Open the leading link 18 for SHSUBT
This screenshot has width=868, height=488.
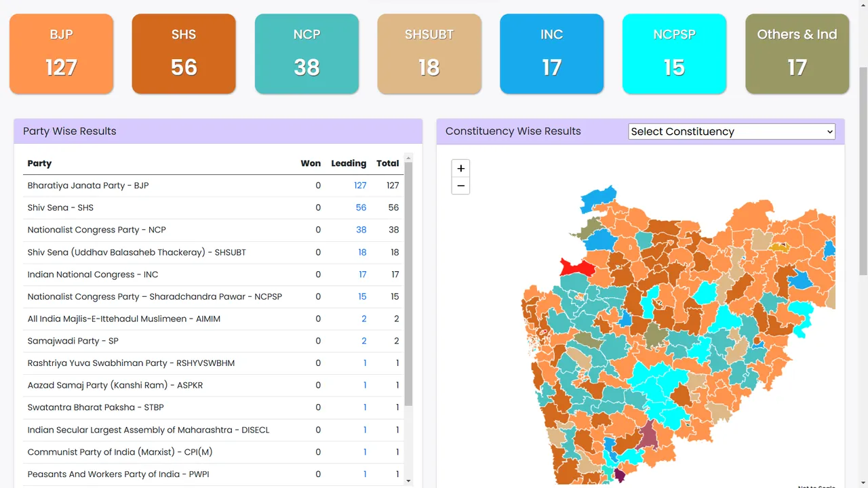(x=362, y=252)
